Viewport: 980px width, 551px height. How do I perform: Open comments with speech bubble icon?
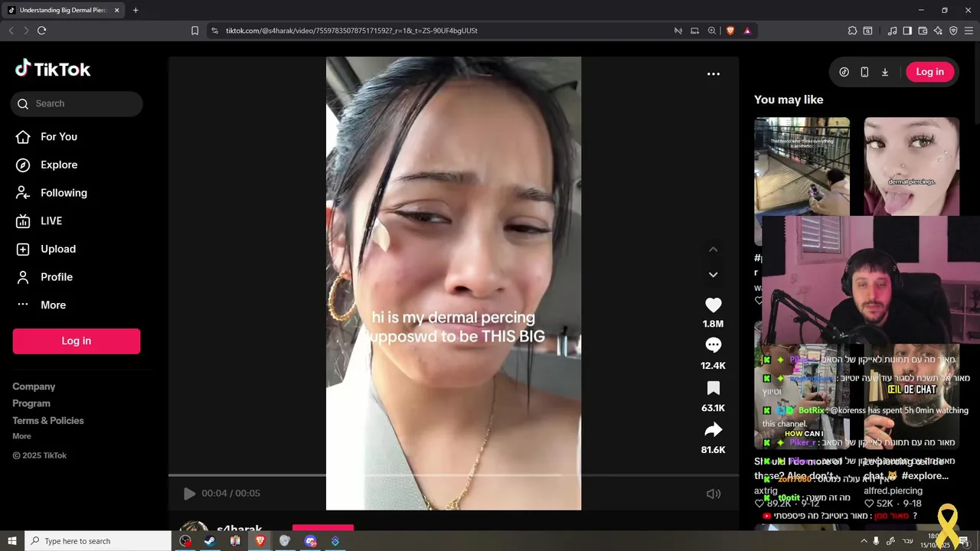(x=713, y=345)
